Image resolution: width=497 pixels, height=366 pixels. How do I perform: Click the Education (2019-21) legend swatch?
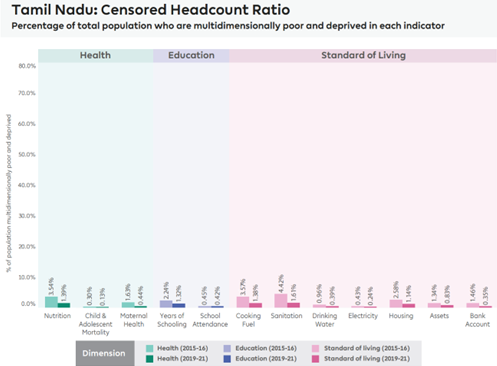click(227, 359)
